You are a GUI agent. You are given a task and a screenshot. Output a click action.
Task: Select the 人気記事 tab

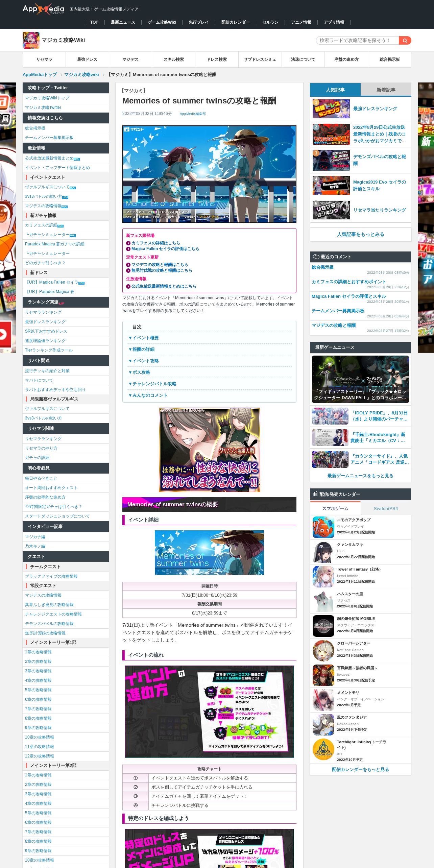[335, 90]
